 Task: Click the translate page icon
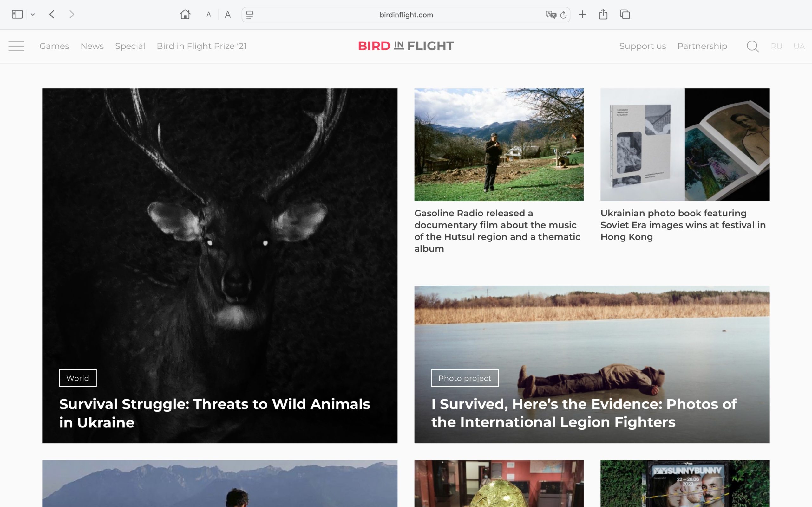click(x=550, y=15)
